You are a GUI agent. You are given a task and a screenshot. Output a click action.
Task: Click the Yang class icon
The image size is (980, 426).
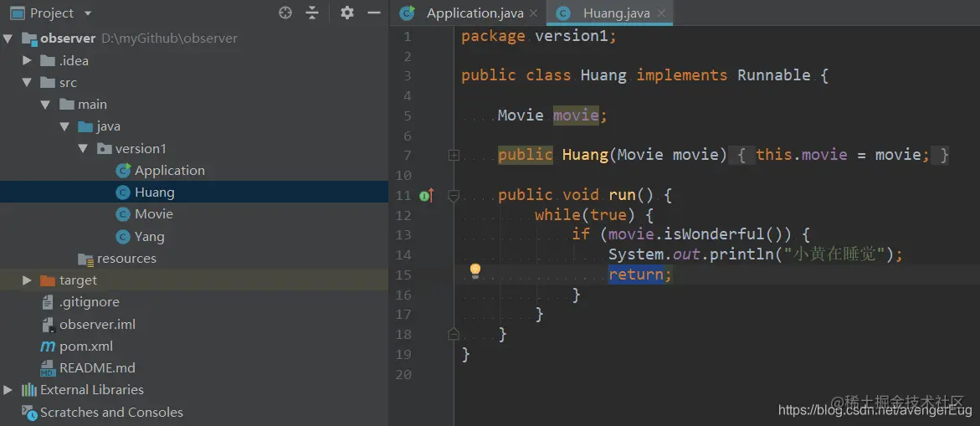coord(123,236)
